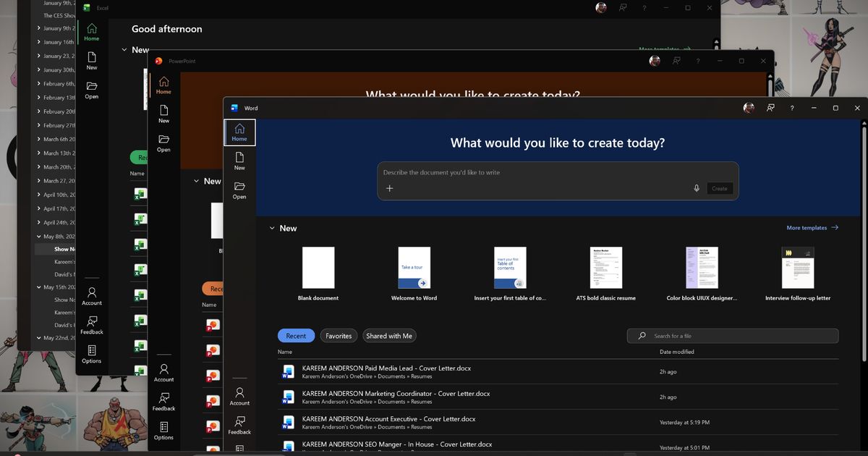Screen dimensions: 868x456
Task: Collapse the New section in PowerPoint
Action: 196,181
